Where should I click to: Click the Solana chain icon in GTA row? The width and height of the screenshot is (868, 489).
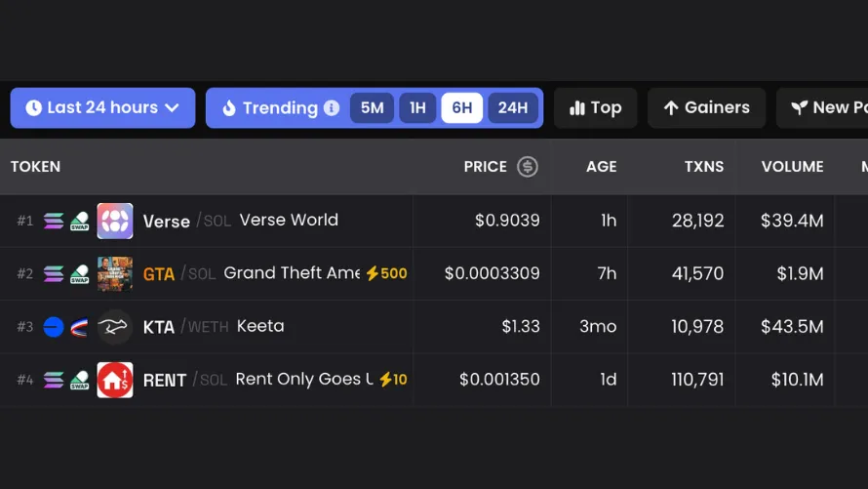point(54,273)
